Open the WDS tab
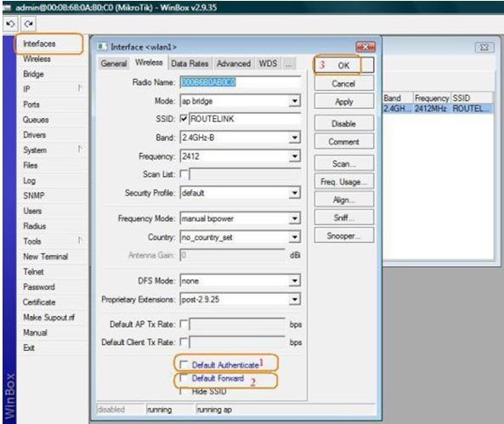 (x=268, y=64)
